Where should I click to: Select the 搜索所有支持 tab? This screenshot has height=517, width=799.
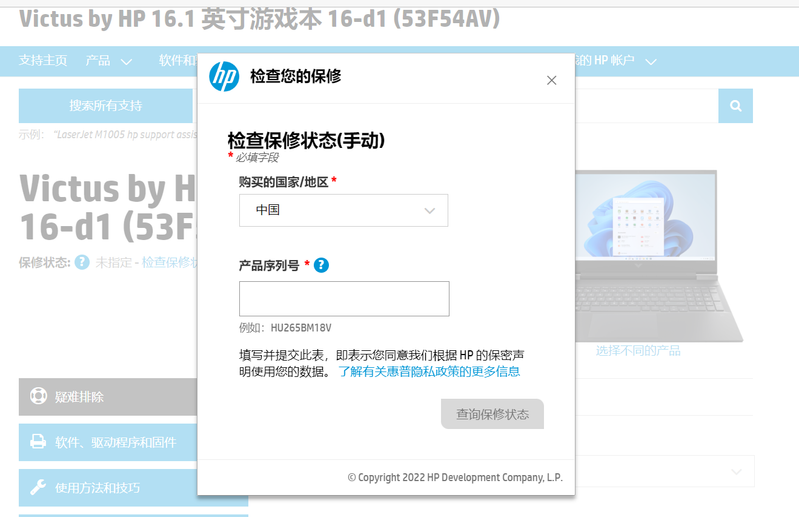click(x=105, y=106)
